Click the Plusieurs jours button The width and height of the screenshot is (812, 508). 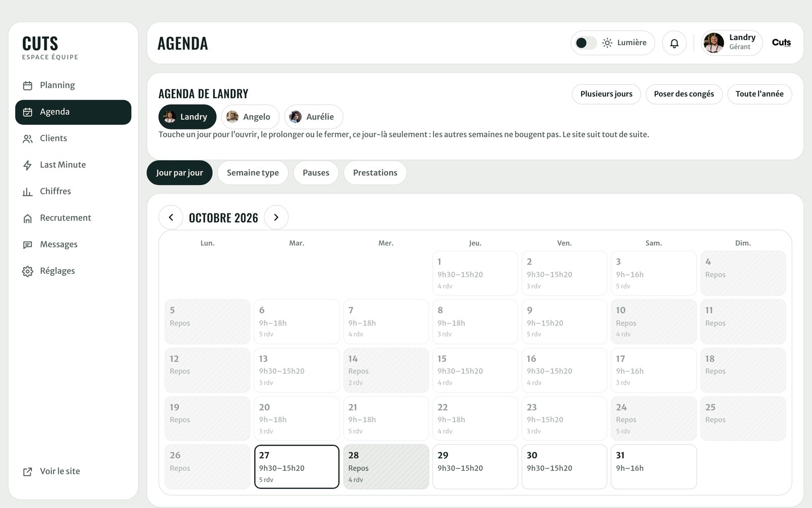tap(606, 94)
